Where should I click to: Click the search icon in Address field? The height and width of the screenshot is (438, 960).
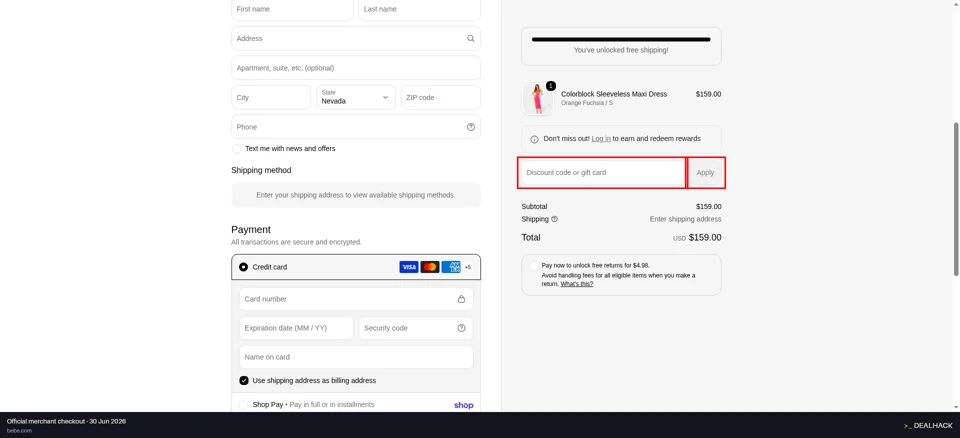[x=471, y=38]
